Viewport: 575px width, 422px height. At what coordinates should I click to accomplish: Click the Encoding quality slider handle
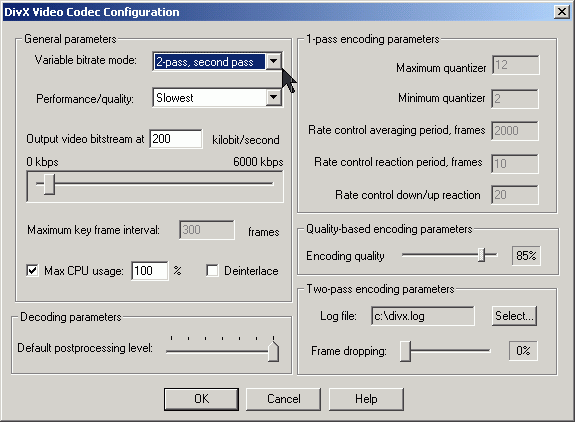[481, 255]
